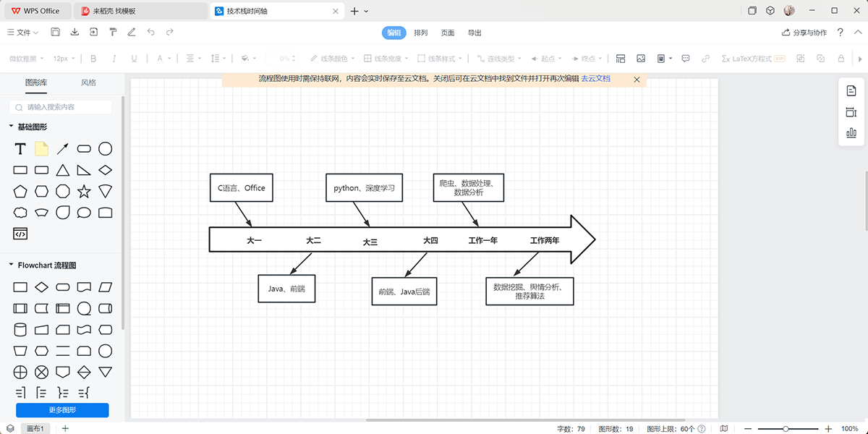Viewport: 868px width, 434px height.
Task: Toggle italic formatting
Action: tap(113, 59)
